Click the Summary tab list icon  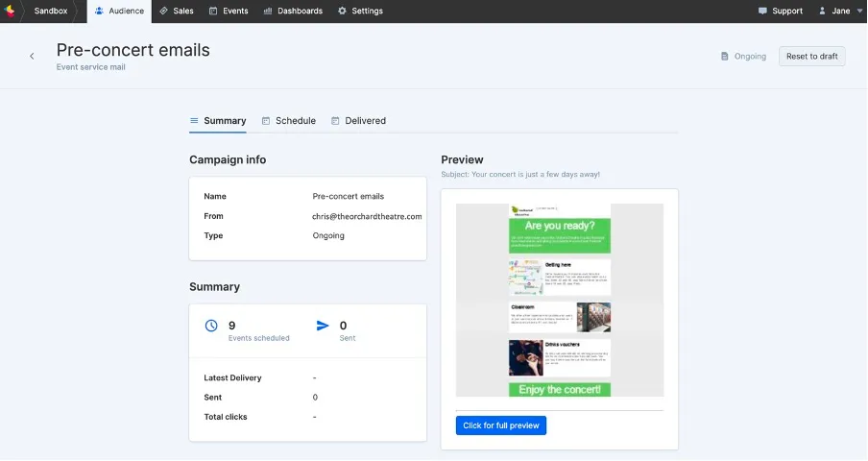point(194,121)
